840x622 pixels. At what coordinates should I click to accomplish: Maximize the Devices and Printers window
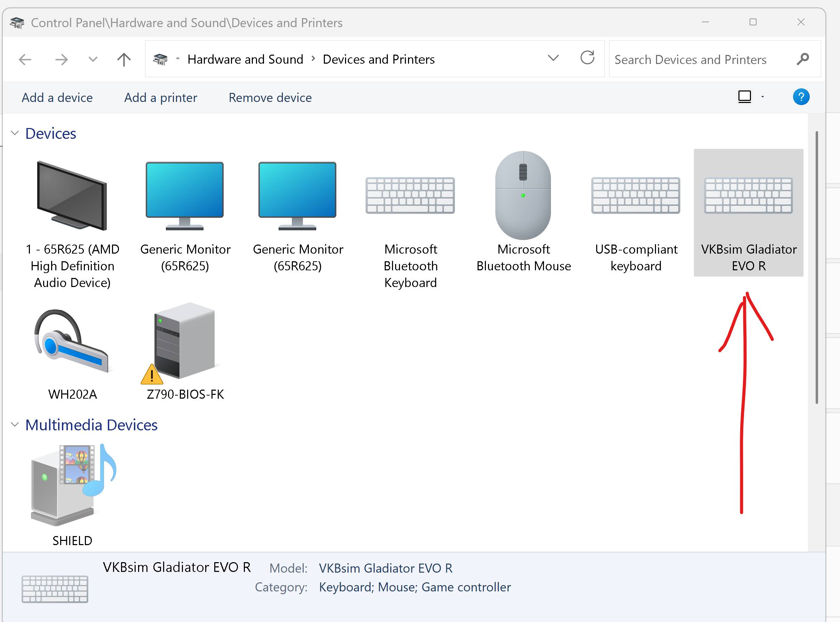[753, 22]
